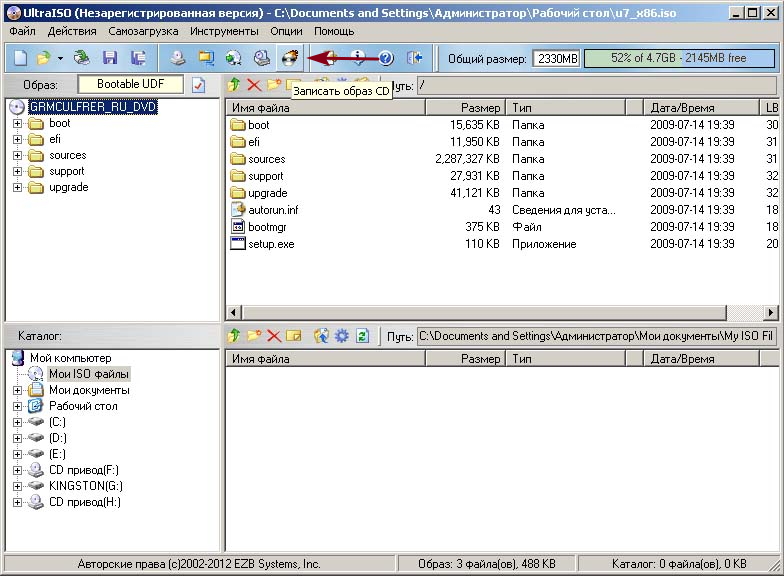Screen dimensions: 784x576
Task: Click the Save As icon in the toolbar
Action: coord(138,58)
